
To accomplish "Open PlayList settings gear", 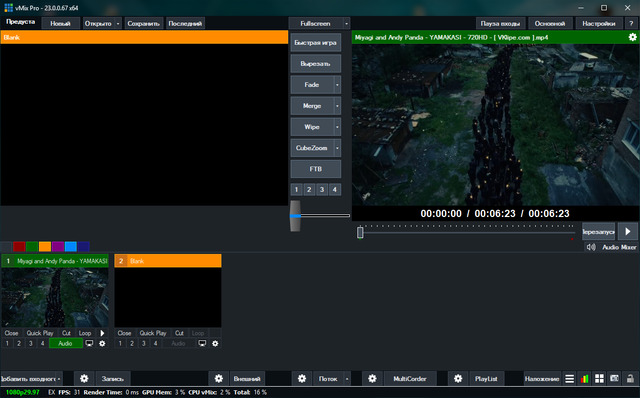I will (458, 378).
